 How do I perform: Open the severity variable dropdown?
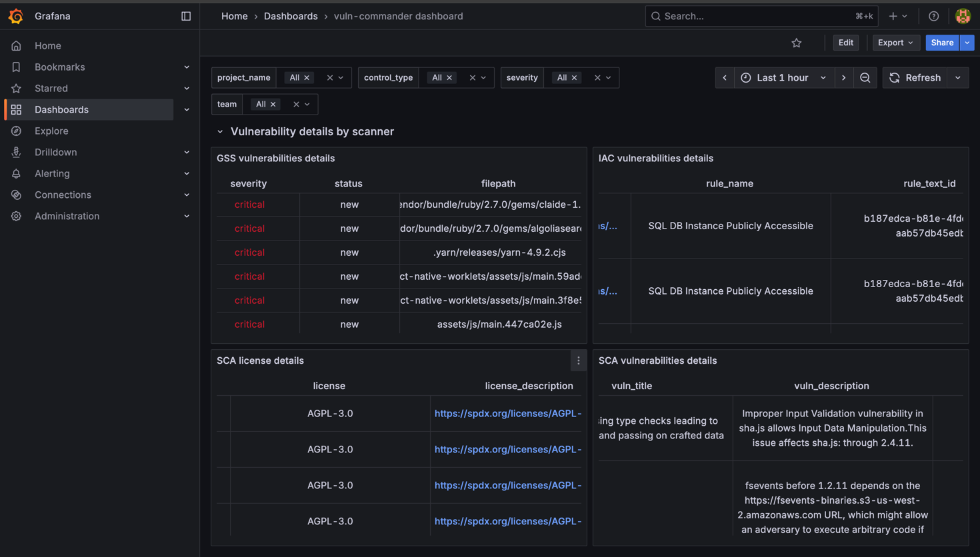608,78
